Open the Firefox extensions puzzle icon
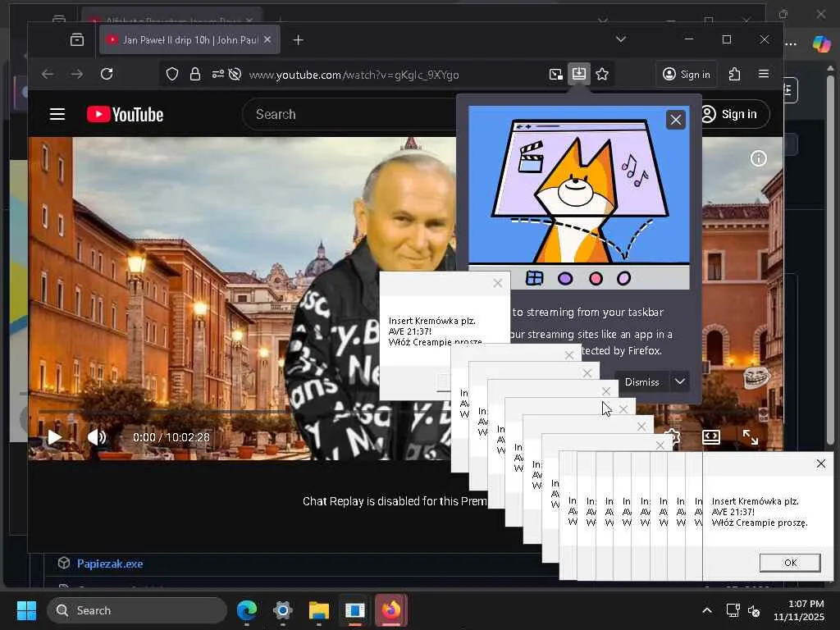Image resolution: width=840 pixels, height=630 pixels. click(x=734, y=74)
